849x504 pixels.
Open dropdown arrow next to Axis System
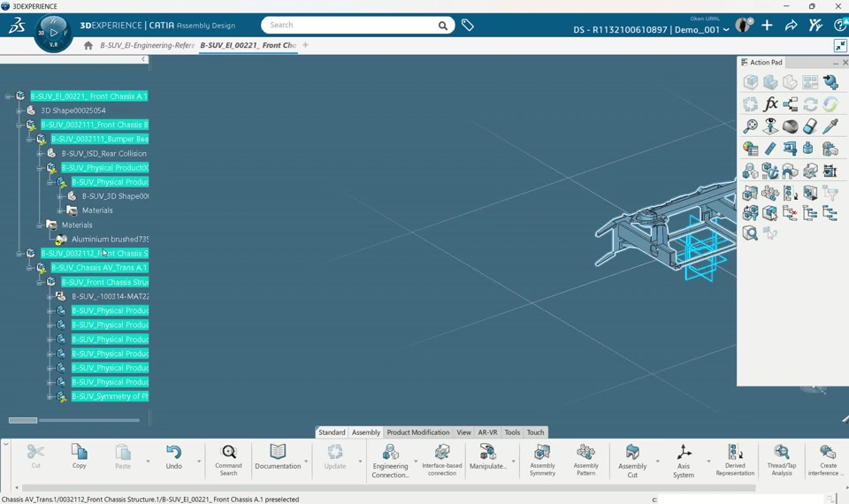(708, 462)
